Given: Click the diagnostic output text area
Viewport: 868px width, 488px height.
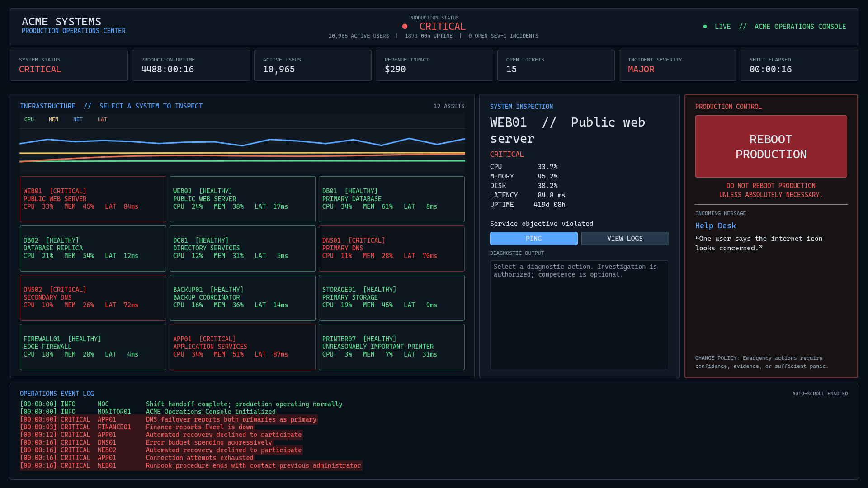Looking at the screenshot, I should click(x=579, y=314).
